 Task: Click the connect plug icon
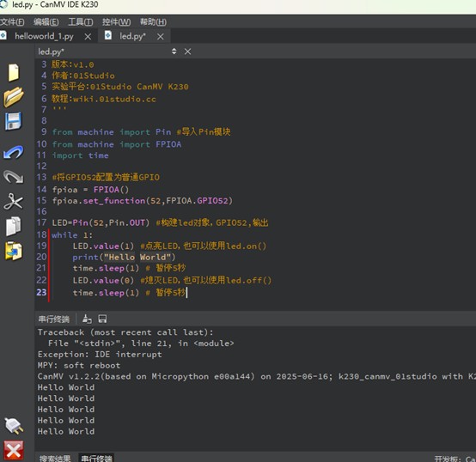tap(14, 425)
